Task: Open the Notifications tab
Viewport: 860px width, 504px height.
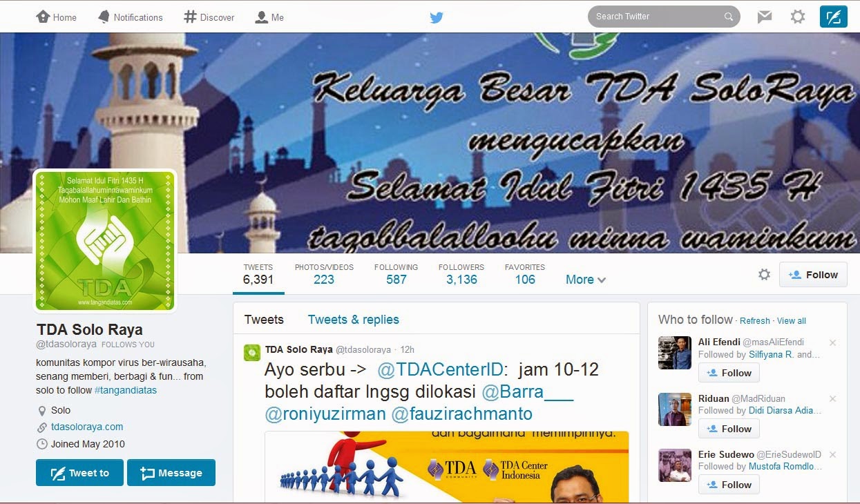Action: (x=130, y=17)
